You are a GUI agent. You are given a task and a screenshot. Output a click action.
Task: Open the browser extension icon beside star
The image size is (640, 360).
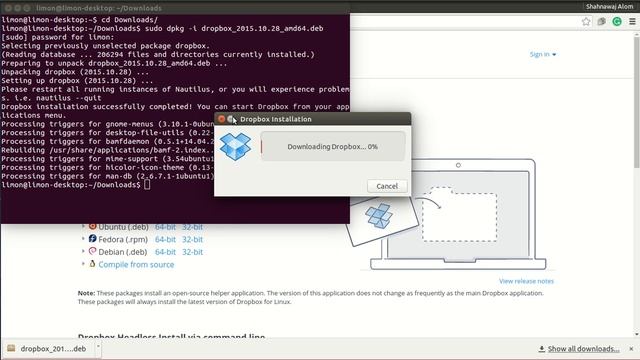pos(602,22)
